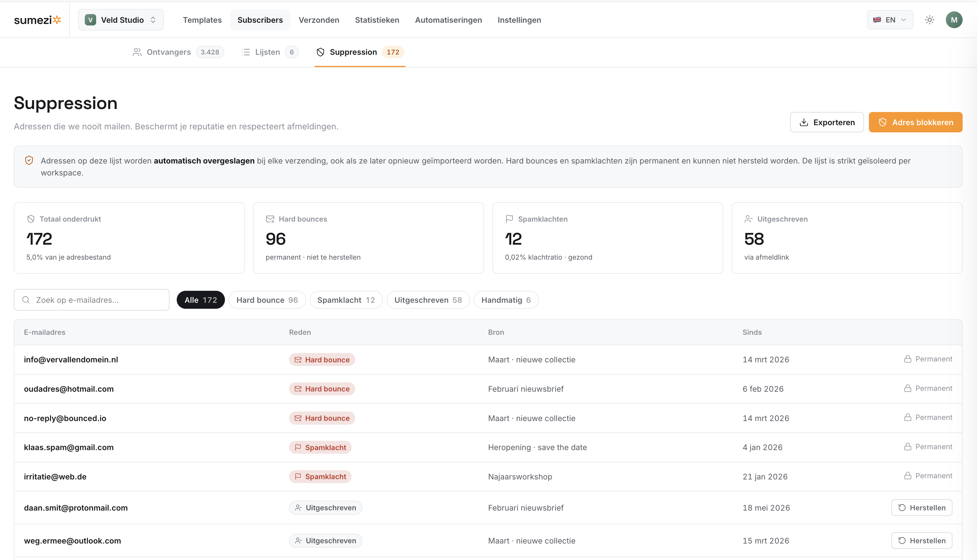Image resolution: width=977 pixels, height=560 pixels.
Task: Click the sumezi logo
Action: 37,20
